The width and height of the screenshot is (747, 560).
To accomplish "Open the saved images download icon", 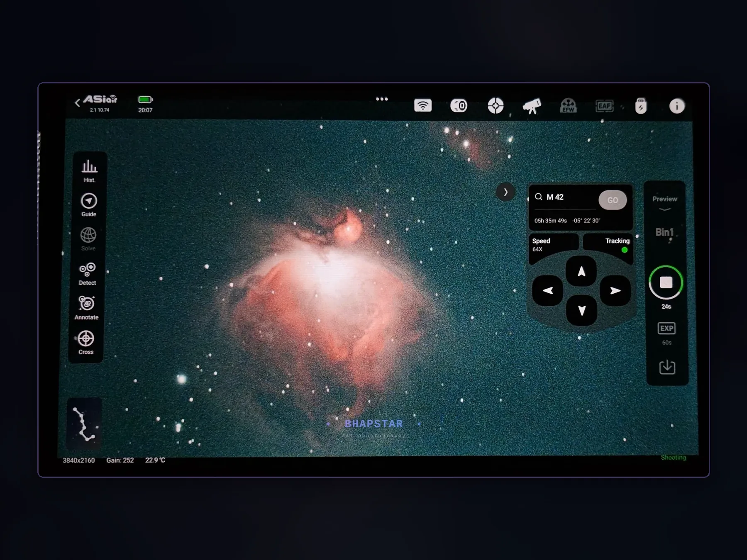I will click(667, 367).
